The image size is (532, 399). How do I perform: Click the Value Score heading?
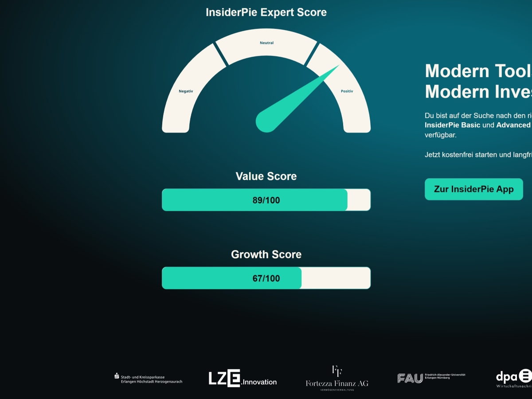pos(266,176)
